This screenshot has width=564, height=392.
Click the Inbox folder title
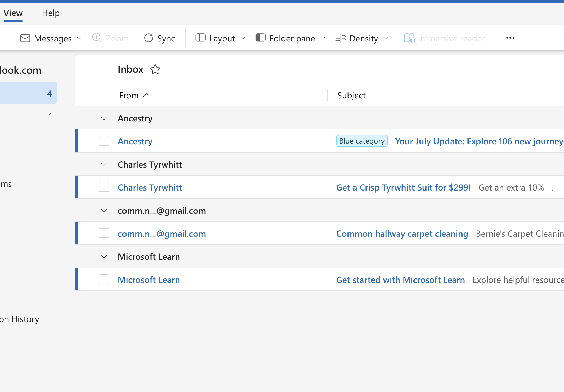tap(130, 69)
